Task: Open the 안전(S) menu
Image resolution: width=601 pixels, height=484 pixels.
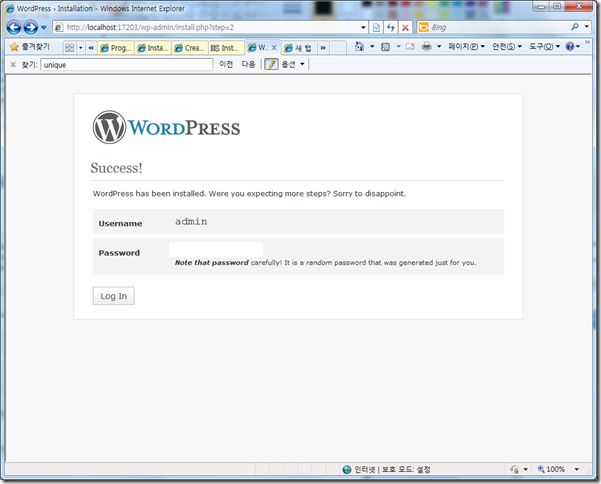Action: tap(507, 46)
